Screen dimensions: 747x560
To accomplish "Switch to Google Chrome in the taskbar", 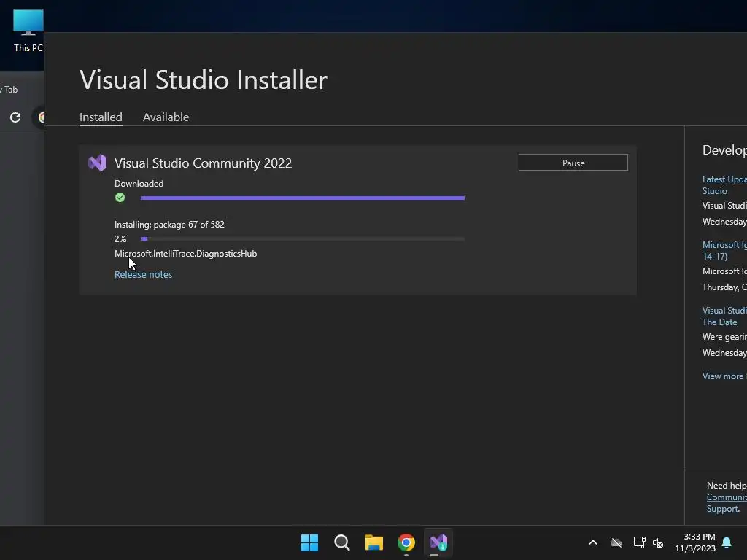I will [406, 542].
